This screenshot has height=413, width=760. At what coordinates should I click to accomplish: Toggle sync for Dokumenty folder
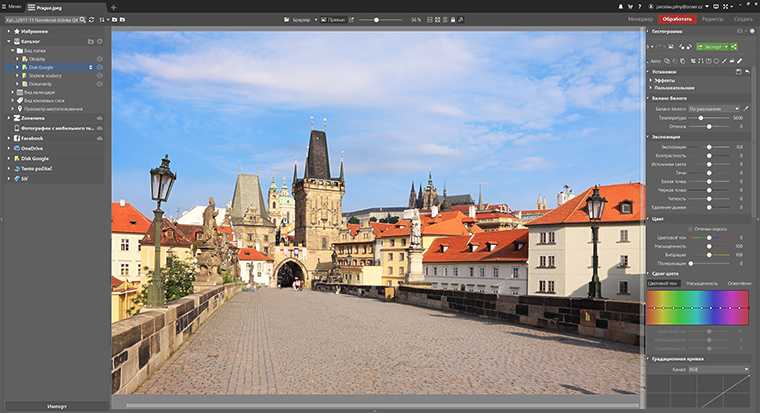coord(100,84)
